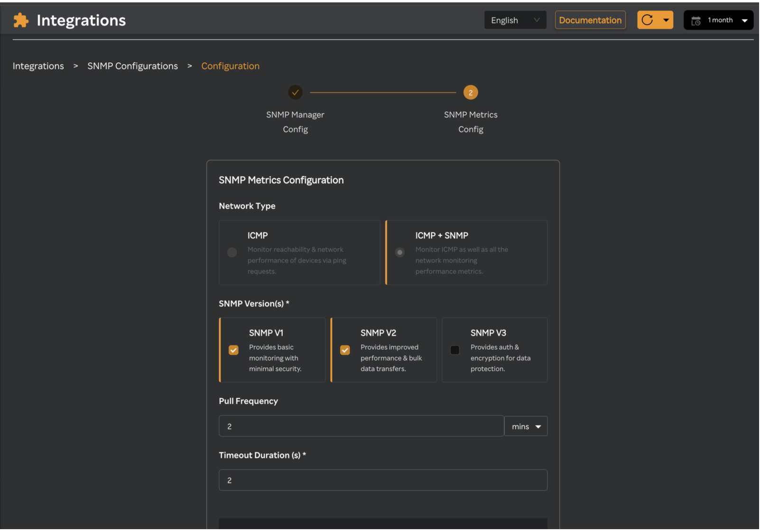Click the completed step checkmark icon
The image size is (761, 532).
click(x=296, y=92)
